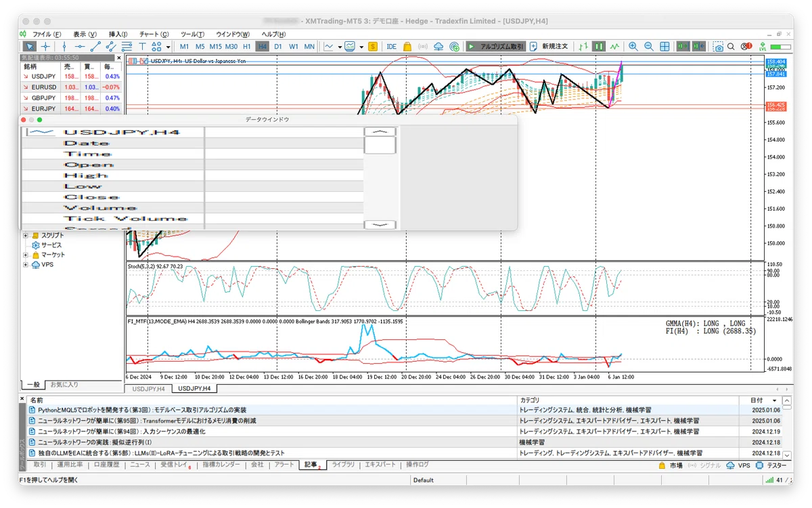Take a chart screenshot camera icon
Image resolution: width=812 pixels, height=508 pixels.
click(719, 47)
